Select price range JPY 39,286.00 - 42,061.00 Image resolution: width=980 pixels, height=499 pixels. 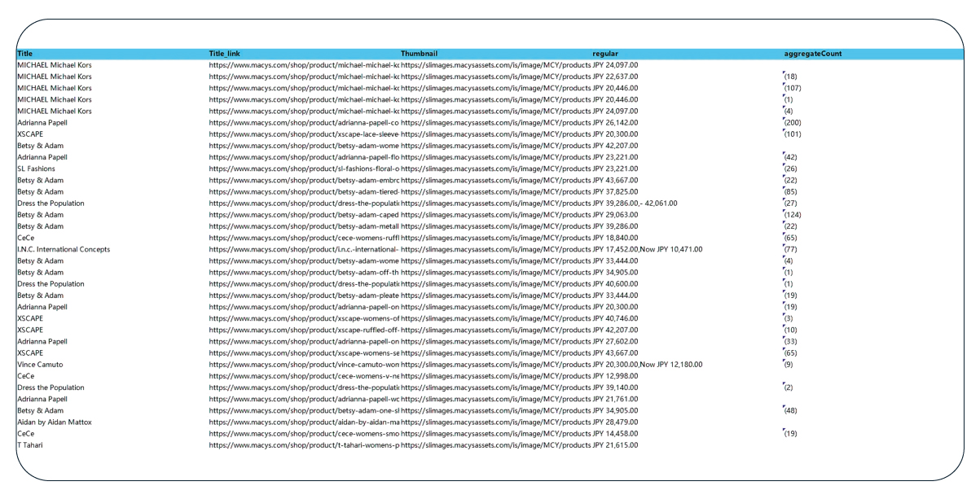pyautogui.click(x=635, y=204)
